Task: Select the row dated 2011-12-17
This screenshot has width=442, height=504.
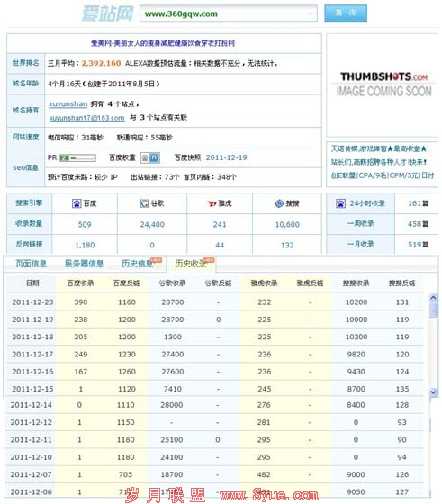Action: 215,355
